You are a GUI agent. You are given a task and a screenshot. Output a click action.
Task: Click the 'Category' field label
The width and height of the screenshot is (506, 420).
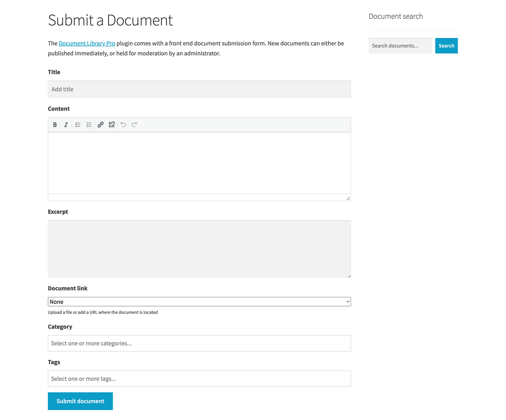pyautogui.click(x=60, y=327)
